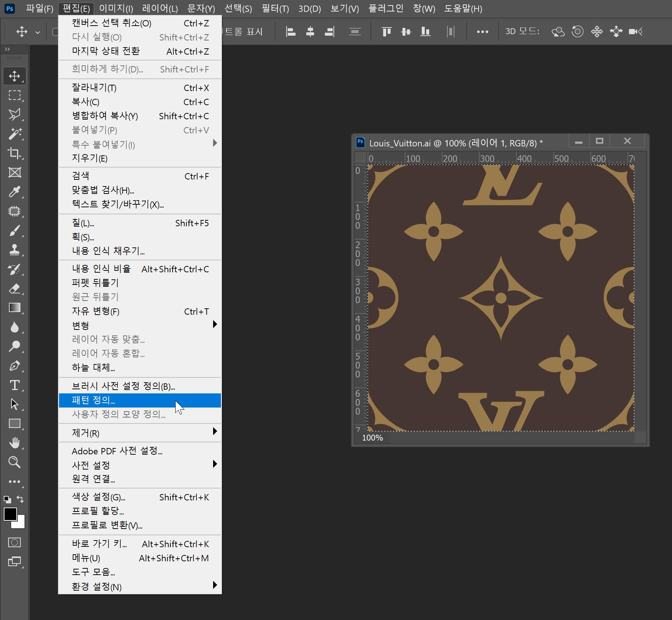Click the white background color swatch

[21, 524]
